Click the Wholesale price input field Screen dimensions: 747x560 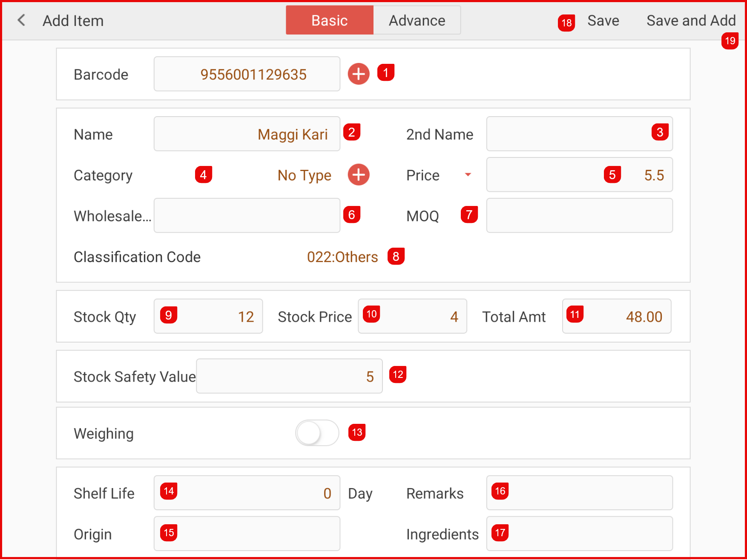click(247, 216)
